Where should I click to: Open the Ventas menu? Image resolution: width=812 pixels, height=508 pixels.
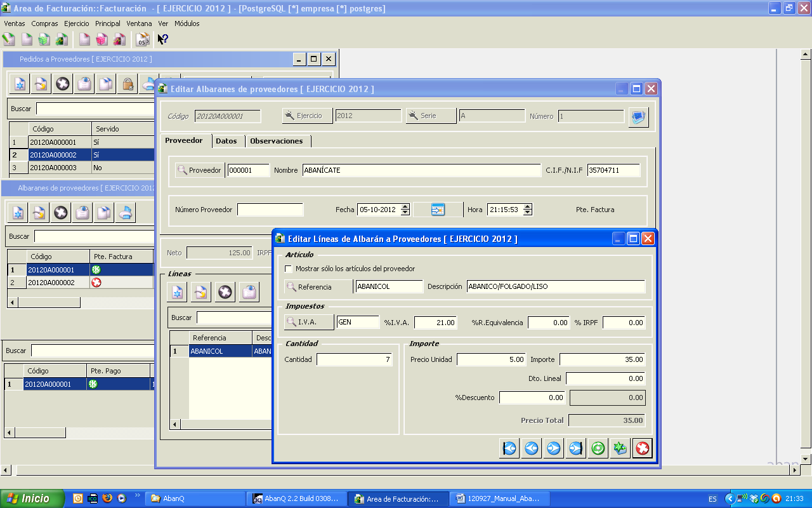[x=15, y=23]
